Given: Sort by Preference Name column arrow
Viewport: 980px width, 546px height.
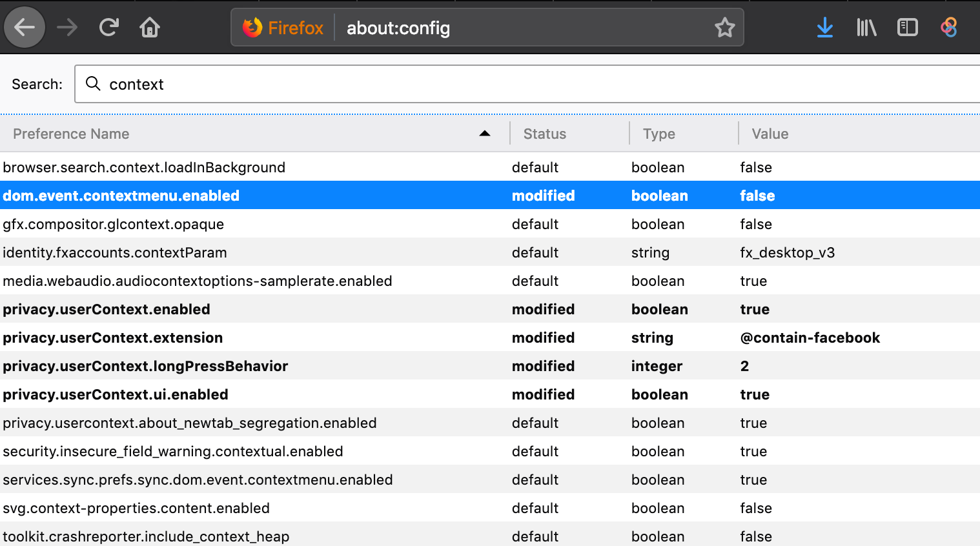Looking at the screenshot, I should coord(485,134).
